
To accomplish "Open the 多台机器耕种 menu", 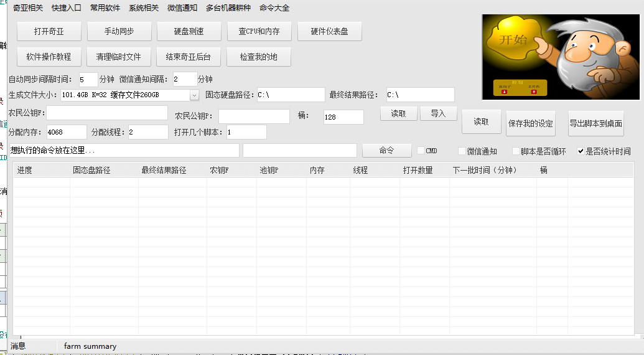I will pos(228,8).
